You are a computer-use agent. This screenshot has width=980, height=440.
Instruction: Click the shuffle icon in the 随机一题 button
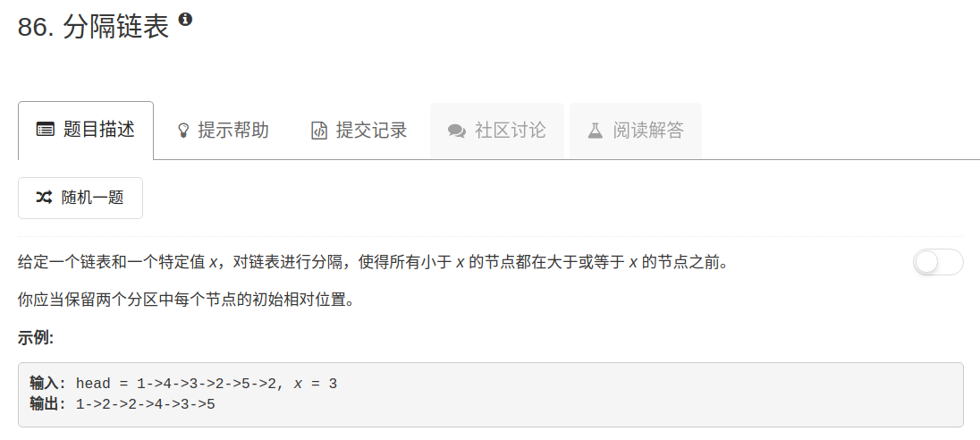point(44,198)
